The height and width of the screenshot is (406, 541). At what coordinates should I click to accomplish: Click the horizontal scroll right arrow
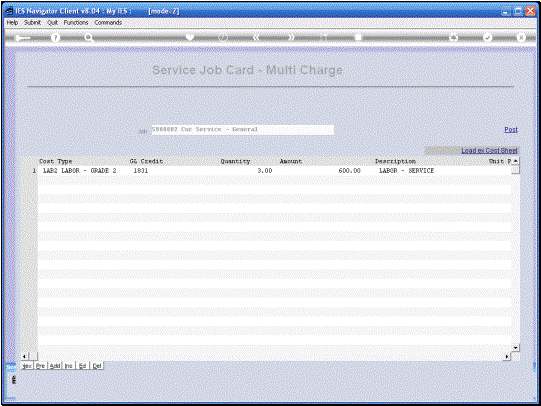pos(506,356)
